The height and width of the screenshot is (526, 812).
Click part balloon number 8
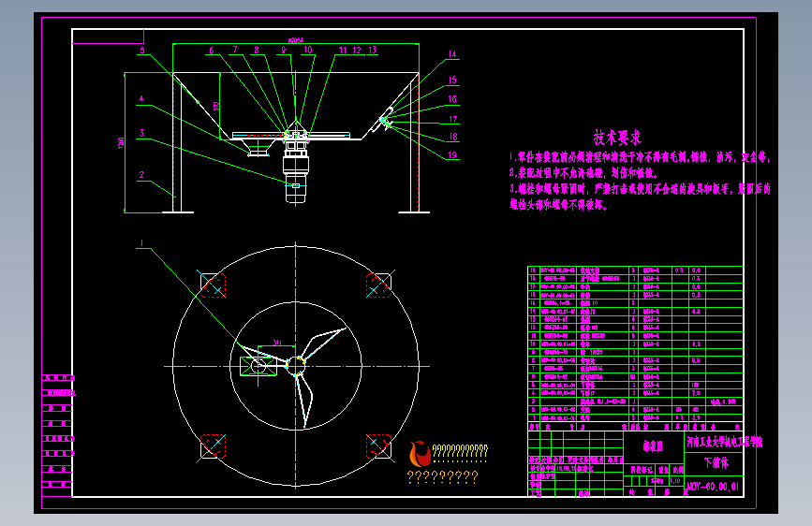coord(257,50)
